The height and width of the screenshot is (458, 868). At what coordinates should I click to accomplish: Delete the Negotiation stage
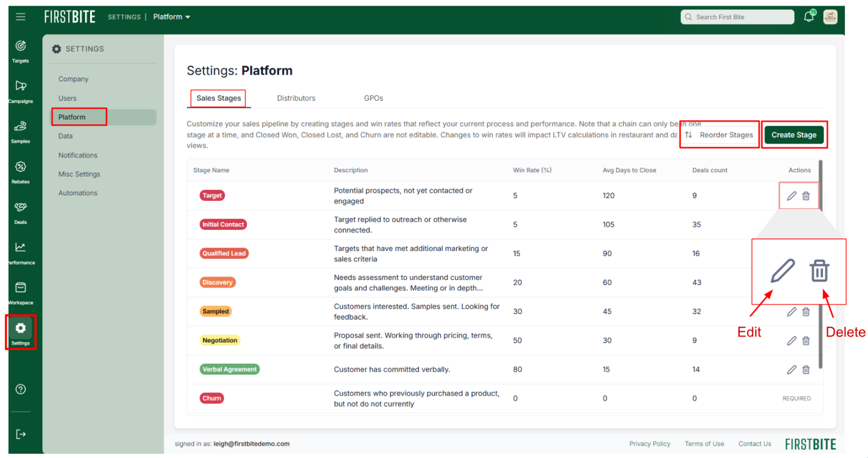[x=806, y=341]
